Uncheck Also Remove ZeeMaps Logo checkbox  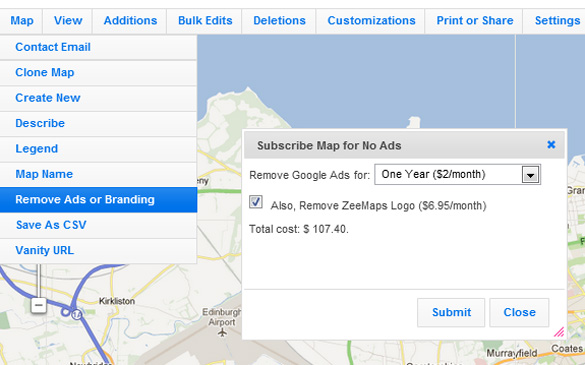[x=256, y=202]
